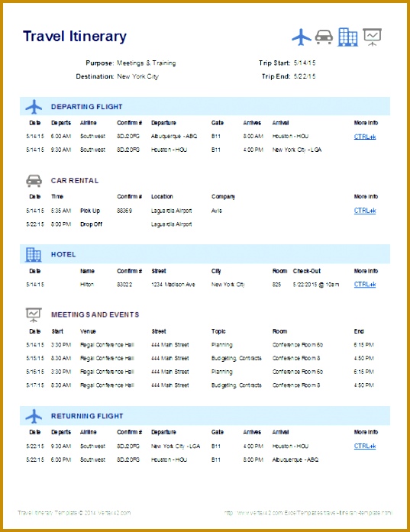The image size is (410, 532).
Task: Select the 5/17/15 meeting date cell
Action: tap(35, 385)
